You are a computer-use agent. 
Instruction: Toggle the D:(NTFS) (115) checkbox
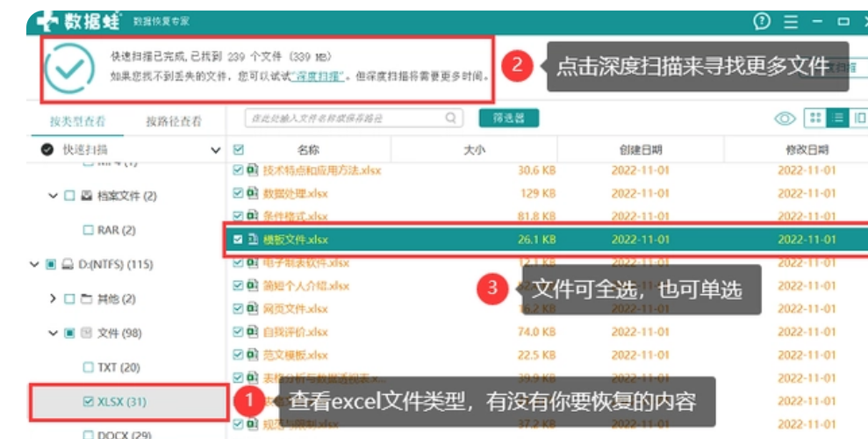[x=51, y=264]
